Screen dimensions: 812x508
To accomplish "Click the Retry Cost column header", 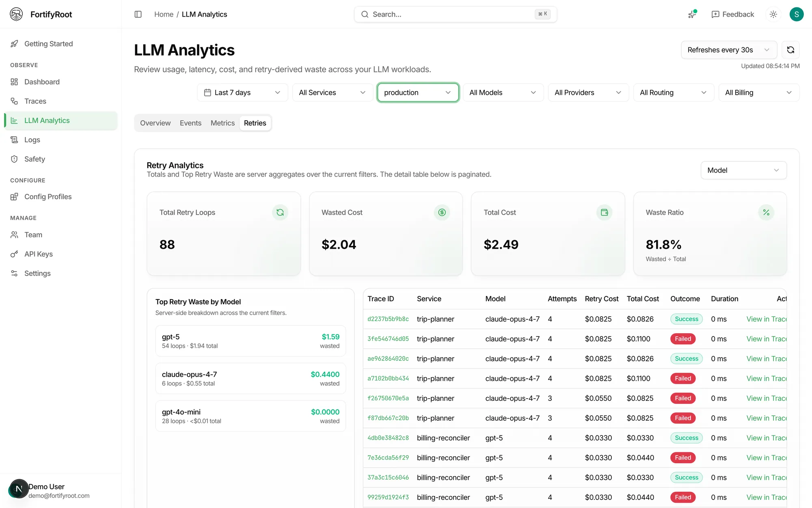I will click(x=601, y=299).
